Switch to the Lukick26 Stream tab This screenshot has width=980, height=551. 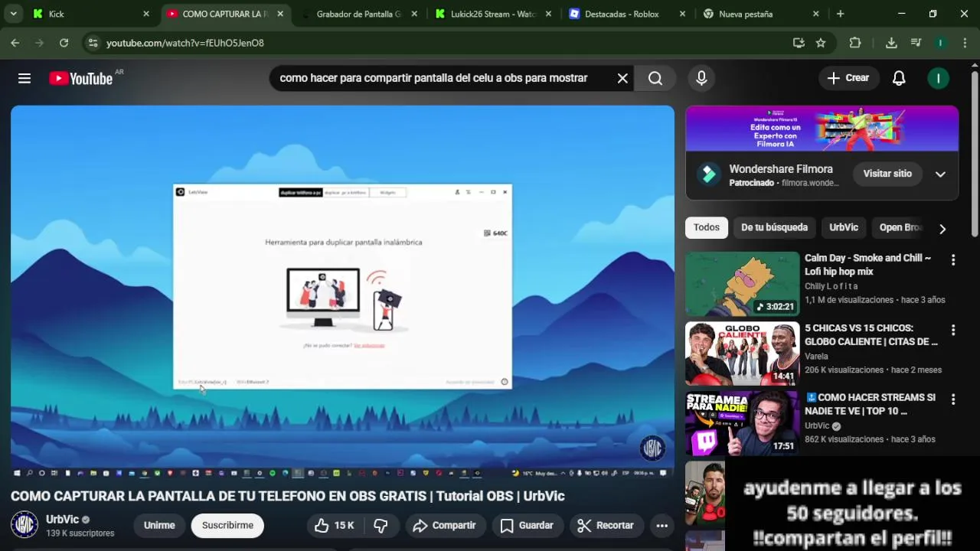coord(494,14)
